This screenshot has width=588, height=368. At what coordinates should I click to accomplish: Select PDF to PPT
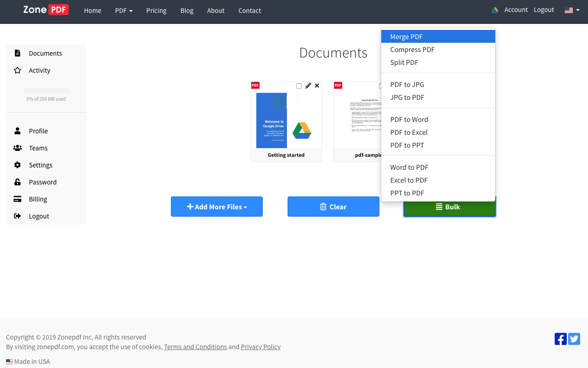pos(438,145)
